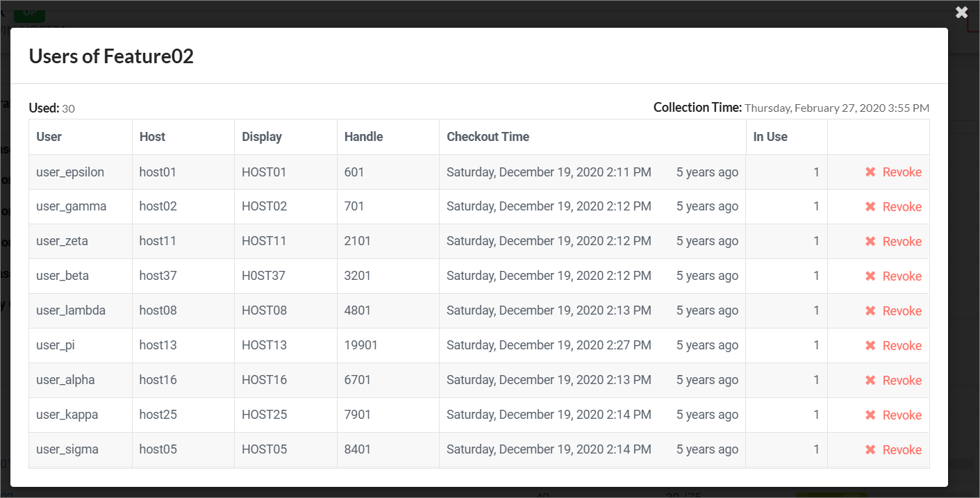Viewport: 980px width, 498px height.
Task: Close the Users of Feature02 dialog
Action: pyautogui.click(x=961, y=12)
